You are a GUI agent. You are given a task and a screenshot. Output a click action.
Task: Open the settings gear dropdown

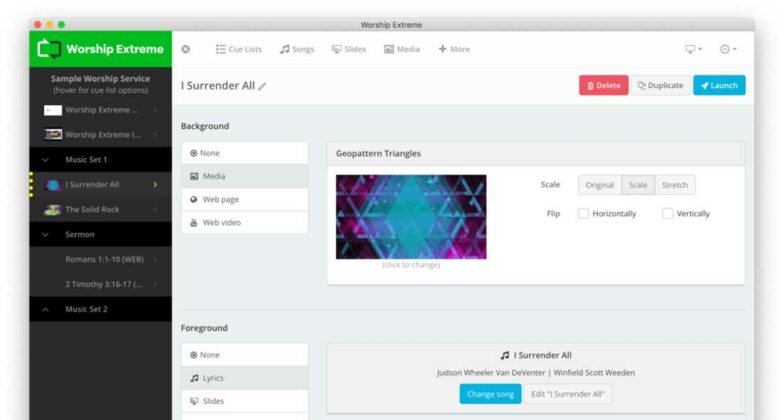tap(728, 49)
